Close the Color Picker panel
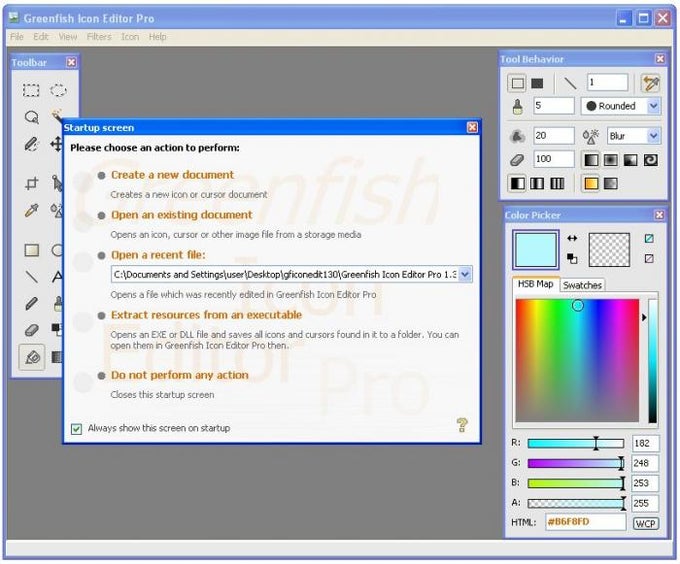The width and height of the screenshot is (680, 564). click(x=659, y=215)
